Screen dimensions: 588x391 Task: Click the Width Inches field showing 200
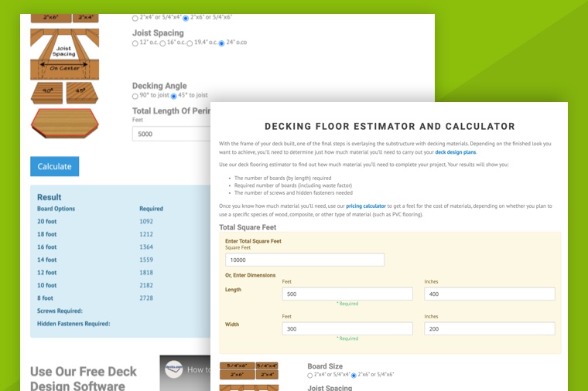(490, 329)
